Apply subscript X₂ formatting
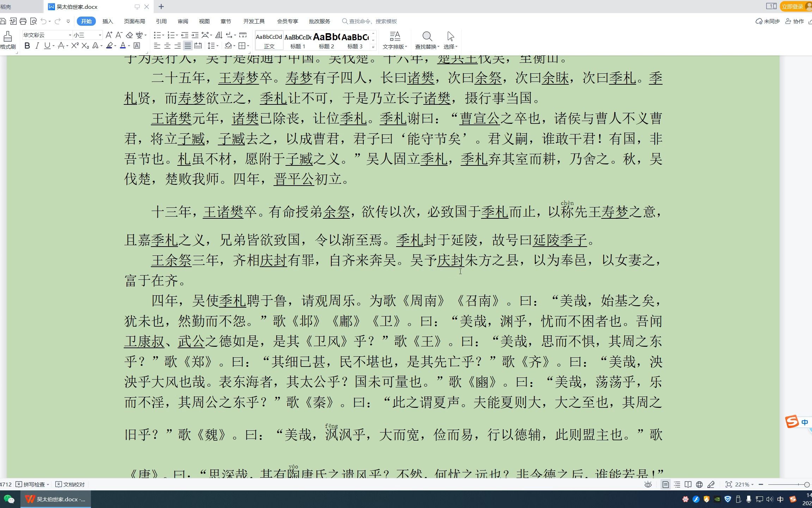 coord(85,46)
